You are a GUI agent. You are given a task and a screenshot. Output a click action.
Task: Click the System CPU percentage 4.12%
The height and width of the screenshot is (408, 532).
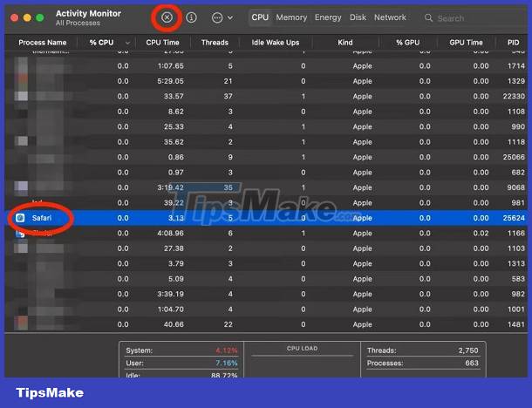(x=226, y=350)
